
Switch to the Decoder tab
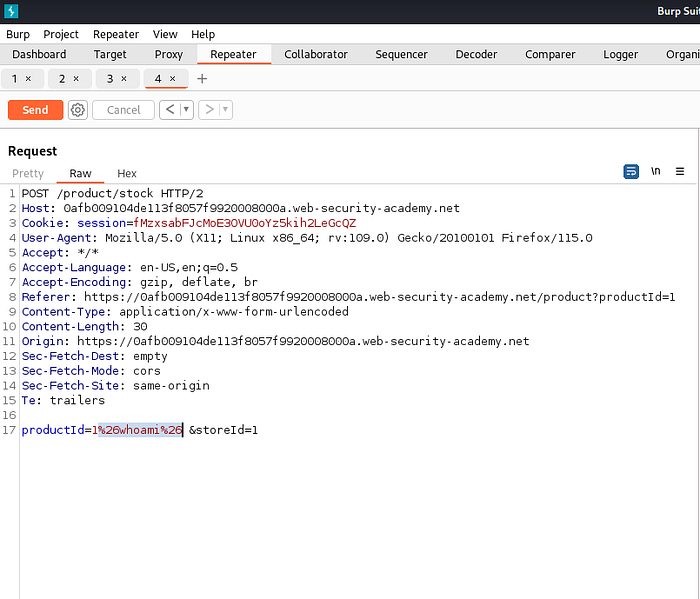476,54
